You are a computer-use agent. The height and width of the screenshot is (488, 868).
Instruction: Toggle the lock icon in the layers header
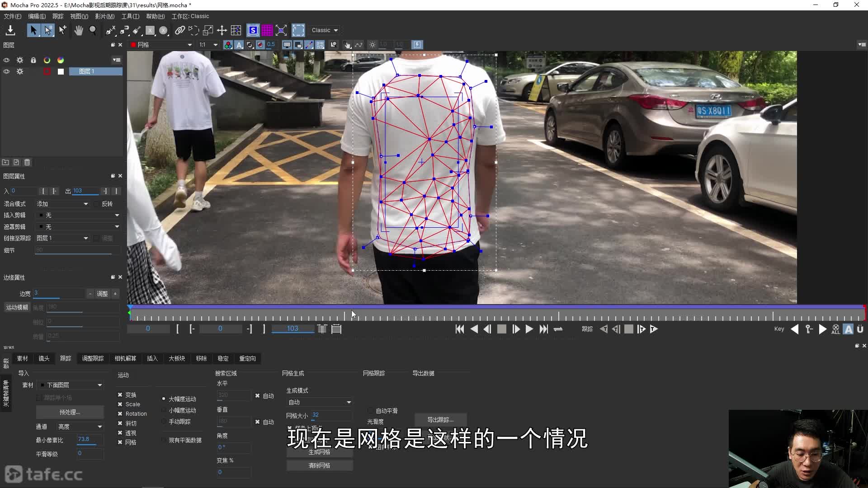[33, 60]
